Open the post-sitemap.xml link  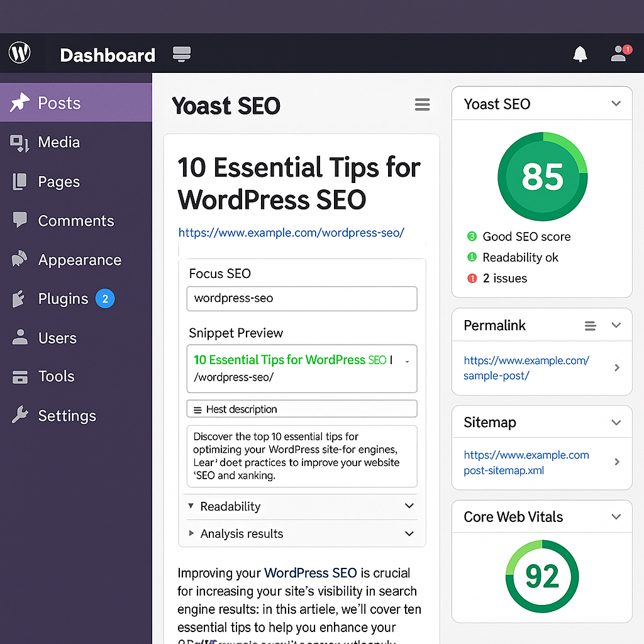click(x=526, y=462)
